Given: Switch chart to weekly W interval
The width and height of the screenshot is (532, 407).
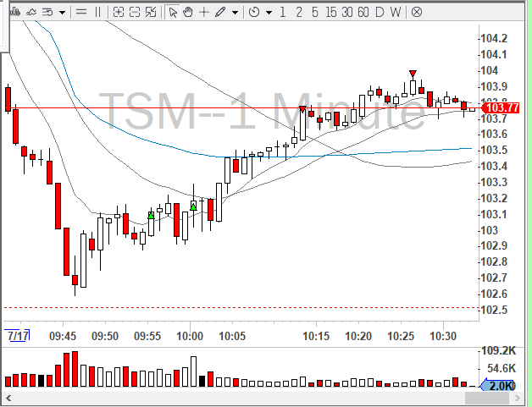Looking at the screenshot, I should point(396,13).
